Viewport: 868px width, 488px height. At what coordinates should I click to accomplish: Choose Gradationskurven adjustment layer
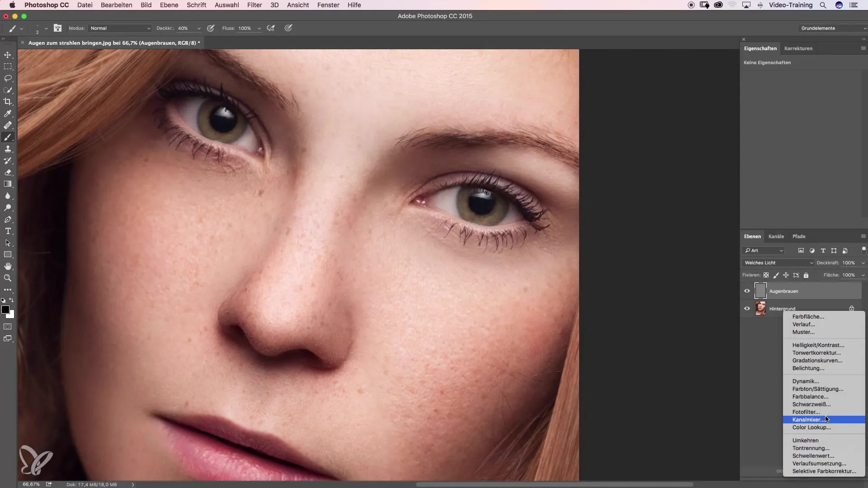point(824,361)
